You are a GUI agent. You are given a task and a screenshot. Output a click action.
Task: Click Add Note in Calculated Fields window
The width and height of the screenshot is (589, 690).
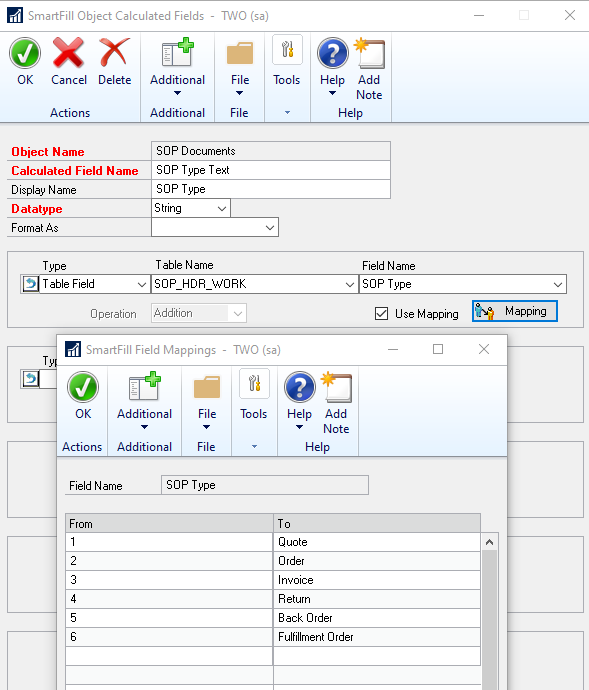(x=369, y=53)
